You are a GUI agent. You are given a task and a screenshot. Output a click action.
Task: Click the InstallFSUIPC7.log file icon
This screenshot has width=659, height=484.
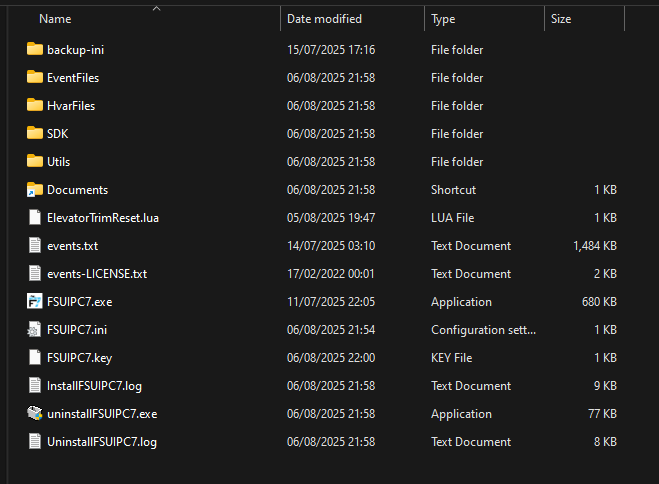pyautogui.click(x=34, y=385)
